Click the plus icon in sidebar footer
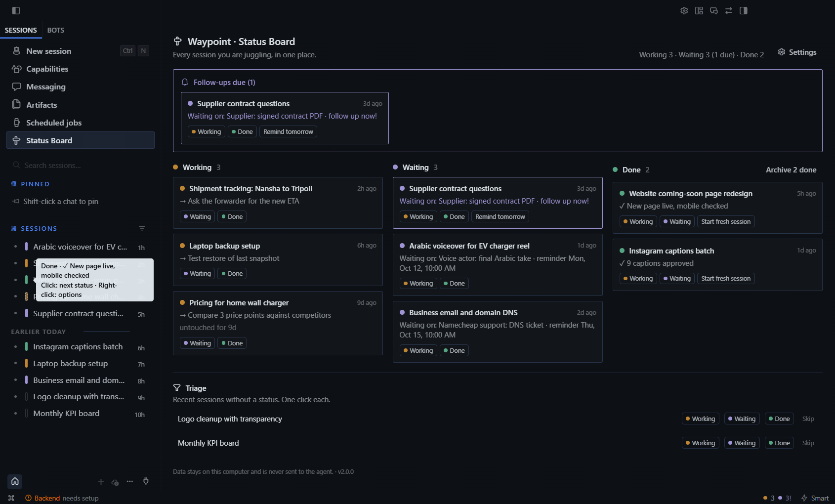This screenshot has width=835, height=504. coord(101,482)
